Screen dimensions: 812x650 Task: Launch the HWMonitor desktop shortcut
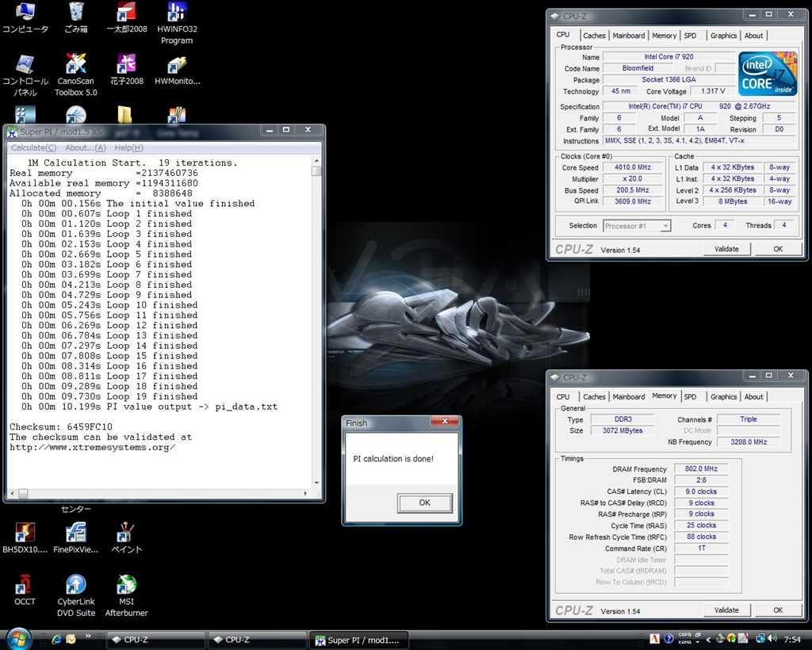click(177, 65)
